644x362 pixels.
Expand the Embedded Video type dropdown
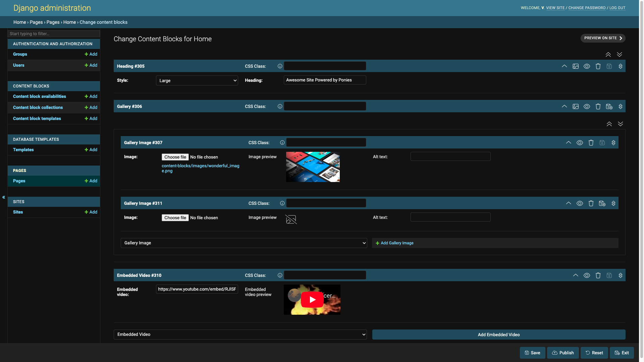pyautogui.click(x=240, y=334)
